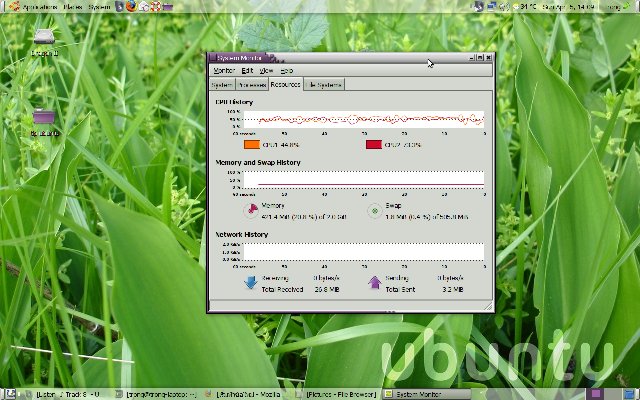The width and height of the screenshot is (640, 400).
Task: Click the Total Received value
Action: (327, 289)
